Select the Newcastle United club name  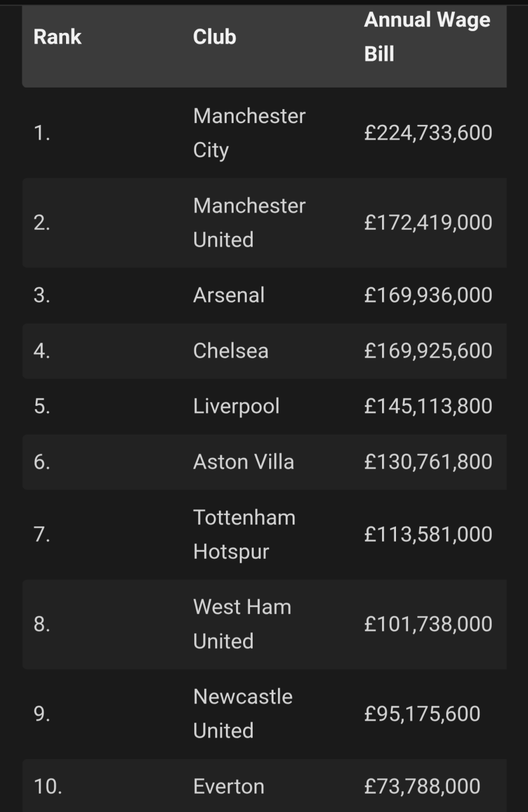[243, 714]
